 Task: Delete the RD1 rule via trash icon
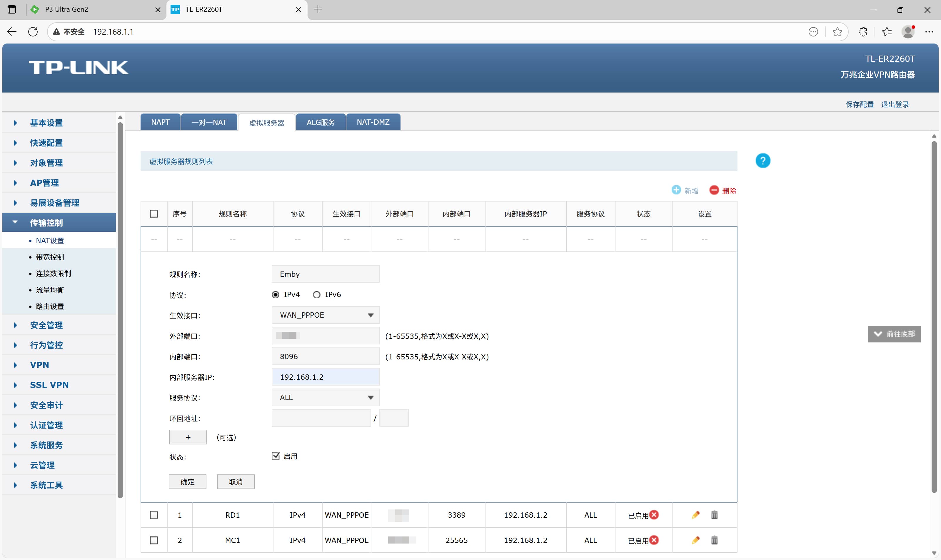pyautogui.click(x=714, y=515)
